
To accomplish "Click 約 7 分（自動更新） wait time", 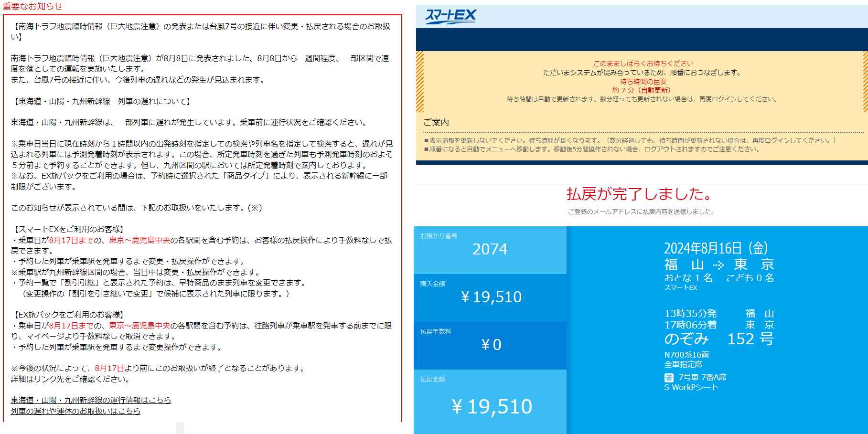I will pyautogui.click(x=642, y=90).
